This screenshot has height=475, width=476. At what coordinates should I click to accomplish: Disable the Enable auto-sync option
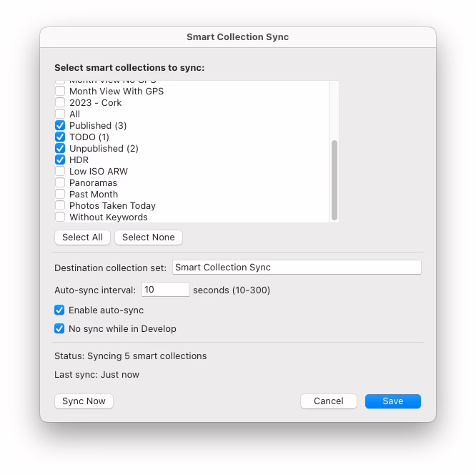[x=60, y=310]
